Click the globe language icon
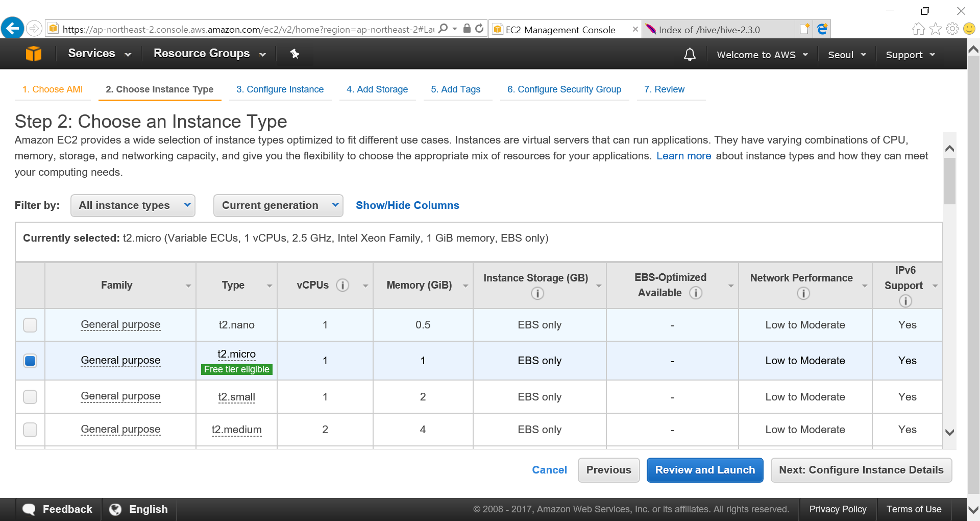980x521 pixels. pos(115,509)
